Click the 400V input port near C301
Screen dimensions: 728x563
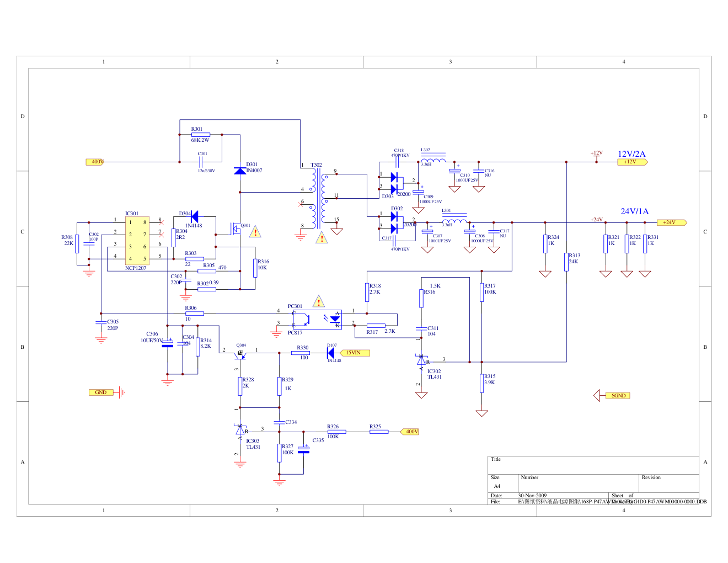point(95,162)
